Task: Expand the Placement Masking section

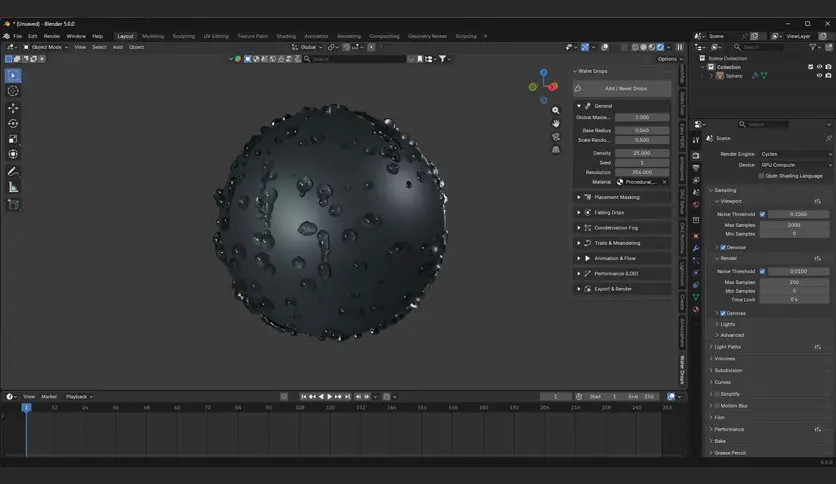Action: [x=622, y=197]
